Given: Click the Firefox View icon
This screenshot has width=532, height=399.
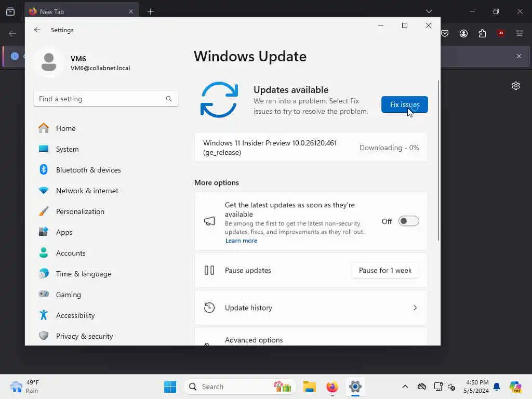Looking at the screenshot, I should [10, 11].
